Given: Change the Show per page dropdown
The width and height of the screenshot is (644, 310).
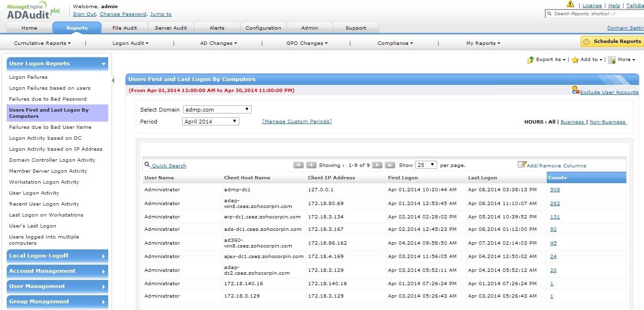Looking at the screenshot, I should (426, 165).
